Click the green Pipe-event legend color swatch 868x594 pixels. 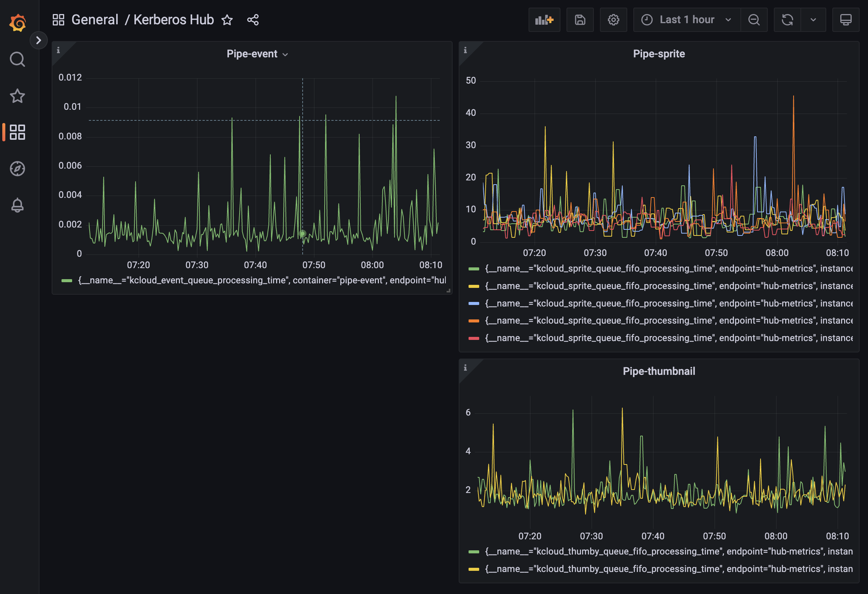[67, 281]
